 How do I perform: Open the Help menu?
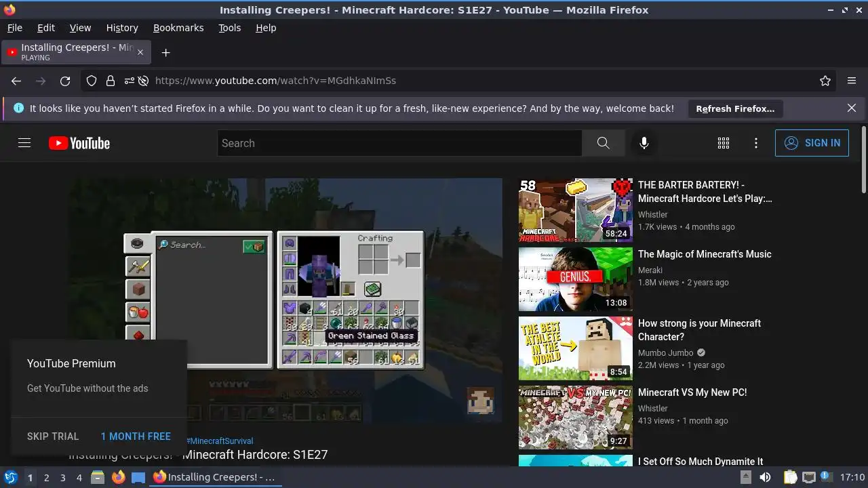coord(266,28)
